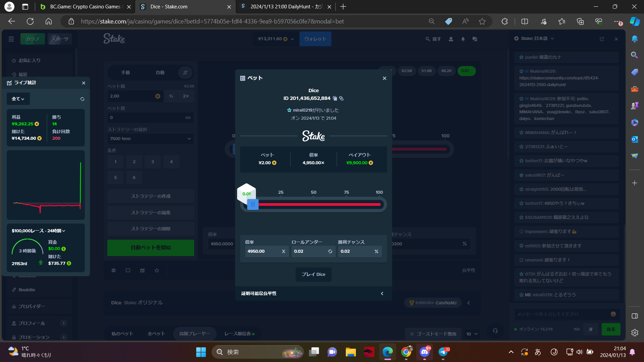Open advanced strategy mode icon tab
644x362 pixels.
click(185, 72)
